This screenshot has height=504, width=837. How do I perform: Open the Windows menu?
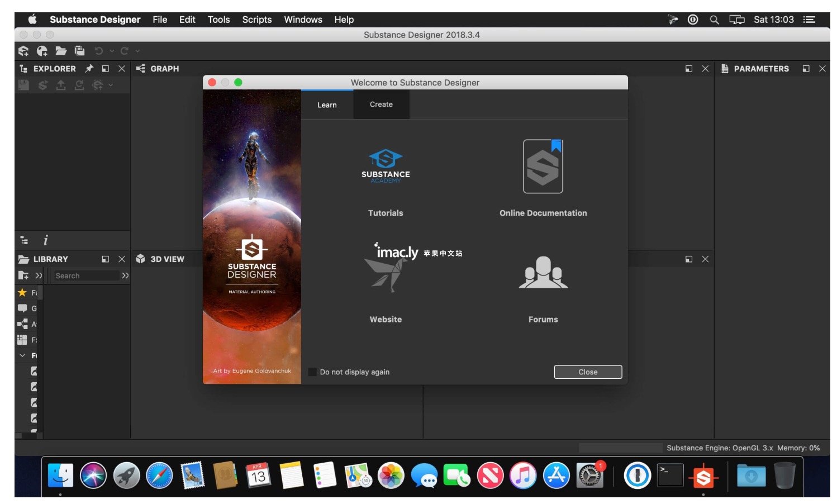[303, 20]
